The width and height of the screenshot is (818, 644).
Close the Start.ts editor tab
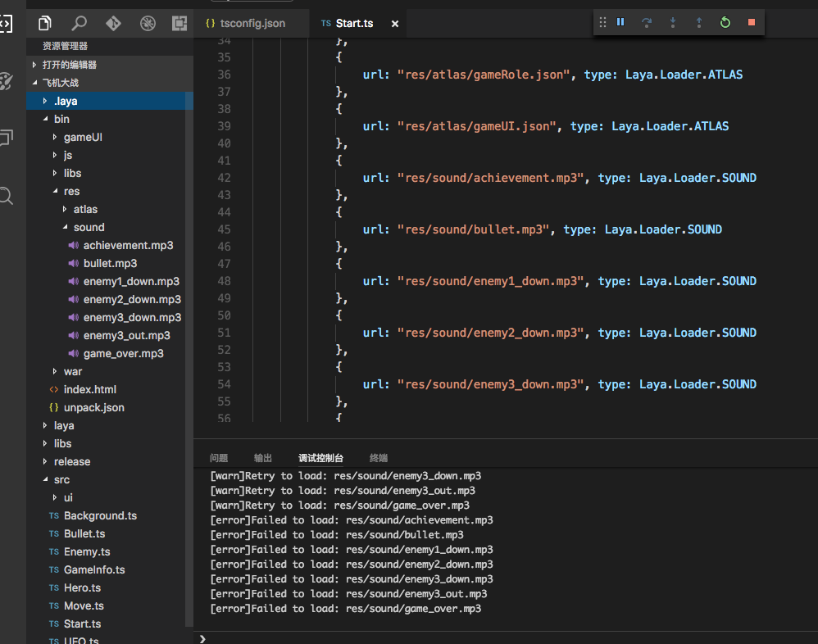click(394, 24)
